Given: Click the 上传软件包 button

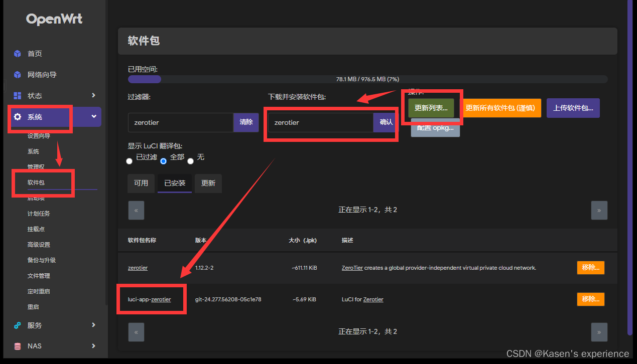Looking at the screenshot, I should pos(573,108).
